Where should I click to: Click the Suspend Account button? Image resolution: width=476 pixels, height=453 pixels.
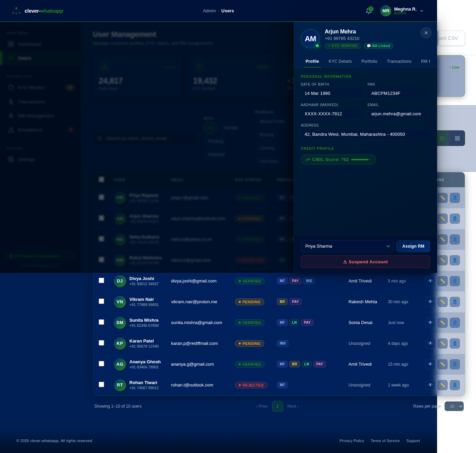pyautogui.click(x=365, y=262)
